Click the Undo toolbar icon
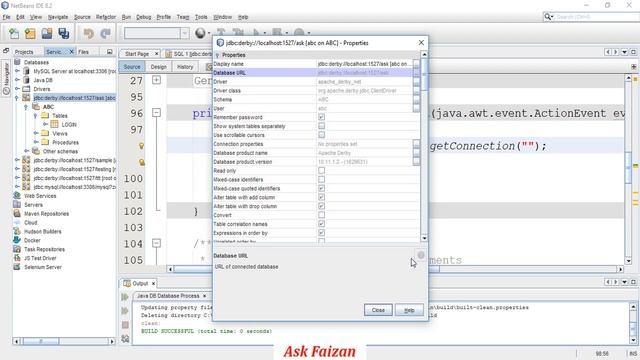This screenshot has height=360, width=640. 89,33
